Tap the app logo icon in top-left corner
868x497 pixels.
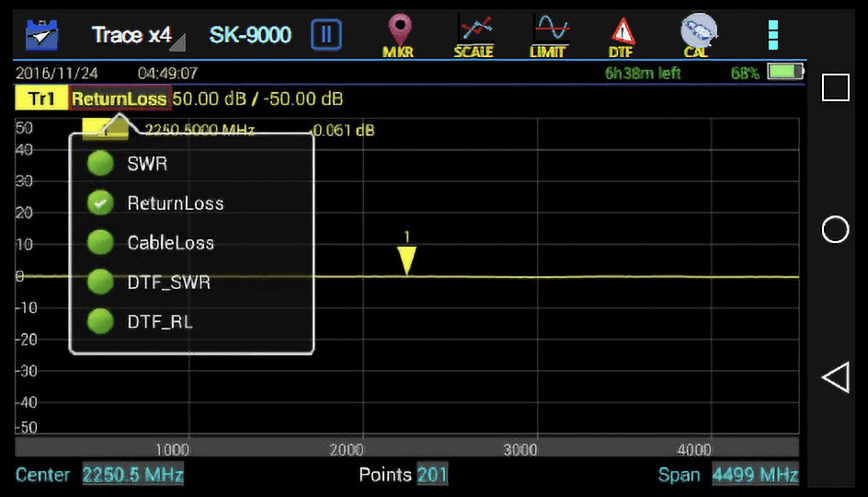(x=40, y=36)
